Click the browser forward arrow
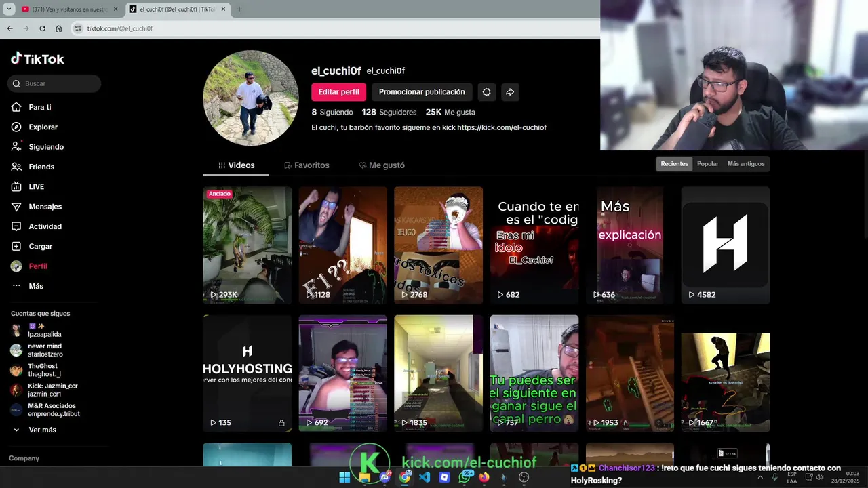Viewport: 868px width, 488px height. (26, 28)
